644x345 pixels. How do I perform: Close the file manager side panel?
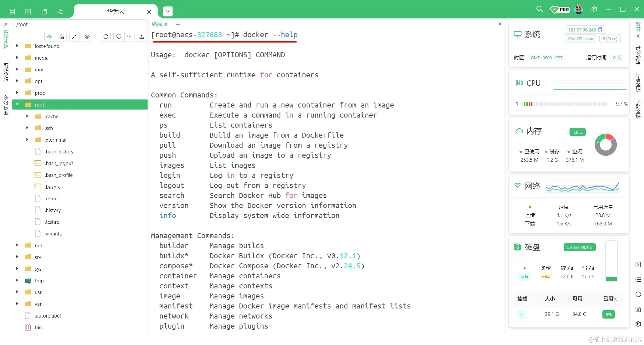[6, 24]
